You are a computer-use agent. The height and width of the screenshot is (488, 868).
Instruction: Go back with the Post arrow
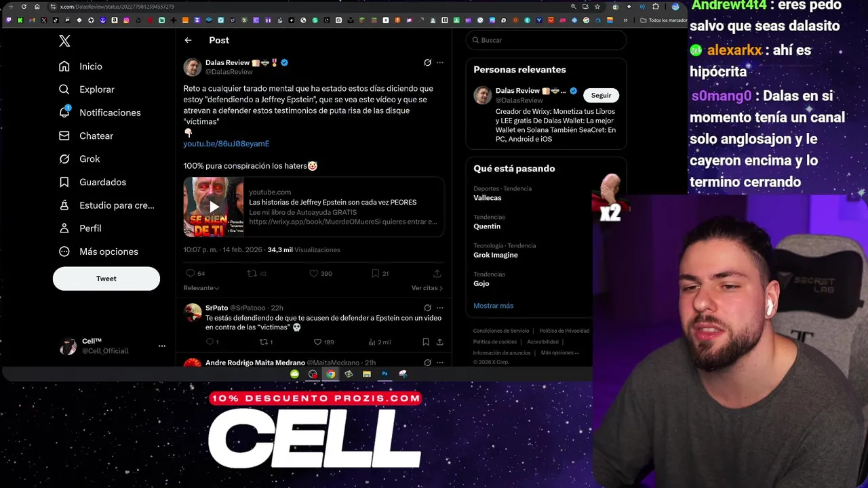(188, 41)
